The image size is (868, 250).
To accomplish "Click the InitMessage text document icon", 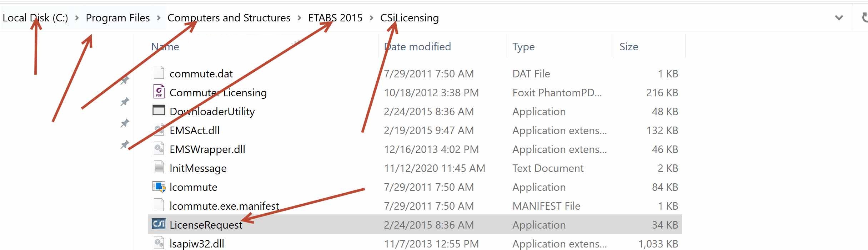I will (x=159, y=167).
